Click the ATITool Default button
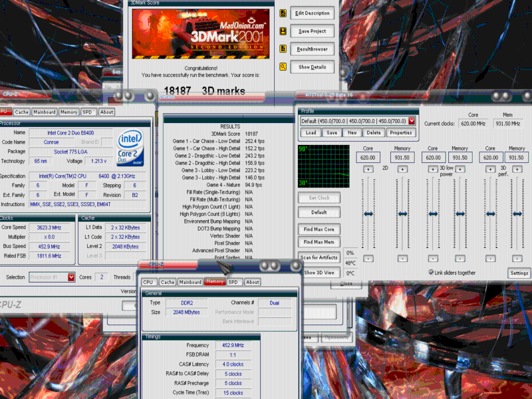This screenshot has width=532, height=399. tap(319, 212)
